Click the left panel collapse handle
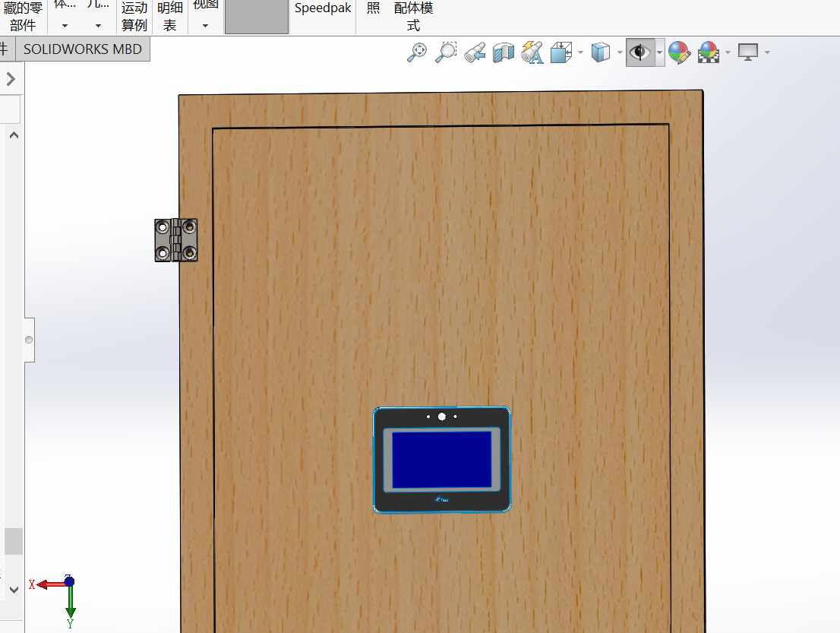Image resolution: width=840 pixels, height=633 pixels. [x=30, y=340]
